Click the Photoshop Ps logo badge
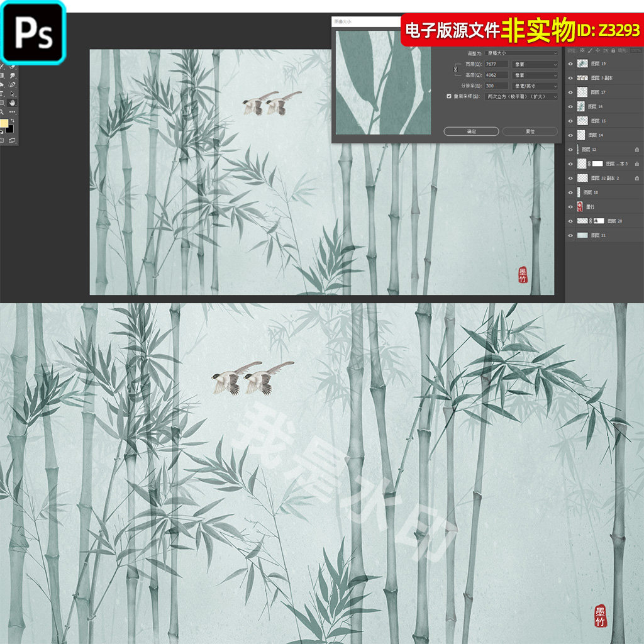The width and height of the screenshot is (644, 644). pyautogui.click(x=33, y=33)
